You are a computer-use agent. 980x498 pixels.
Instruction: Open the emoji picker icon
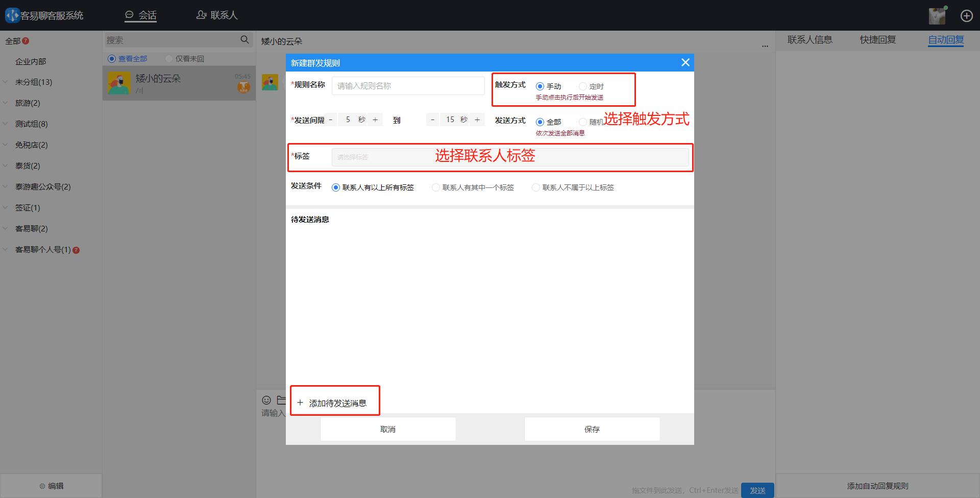click(x=266, y=400)
